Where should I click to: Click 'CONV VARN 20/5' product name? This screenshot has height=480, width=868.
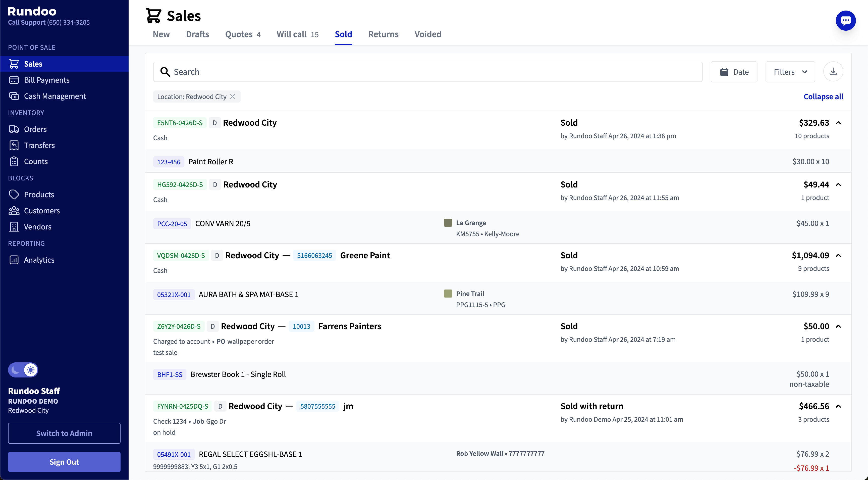(x=223, y=223)
